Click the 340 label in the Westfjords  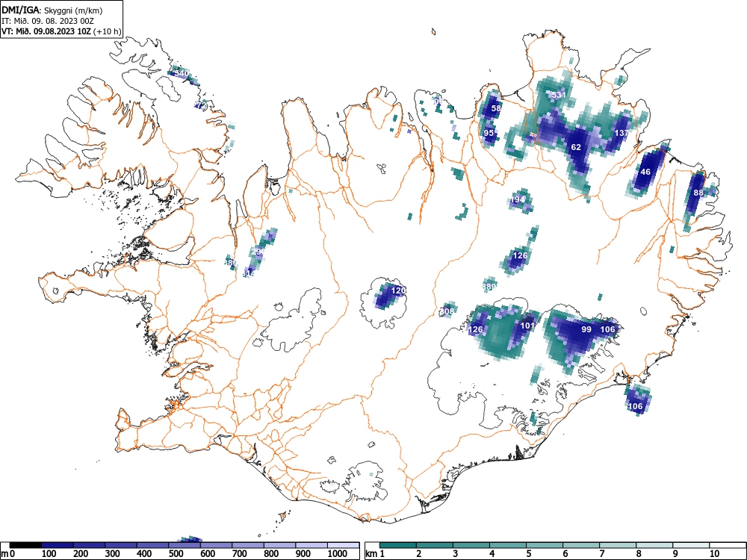point(182,73)
